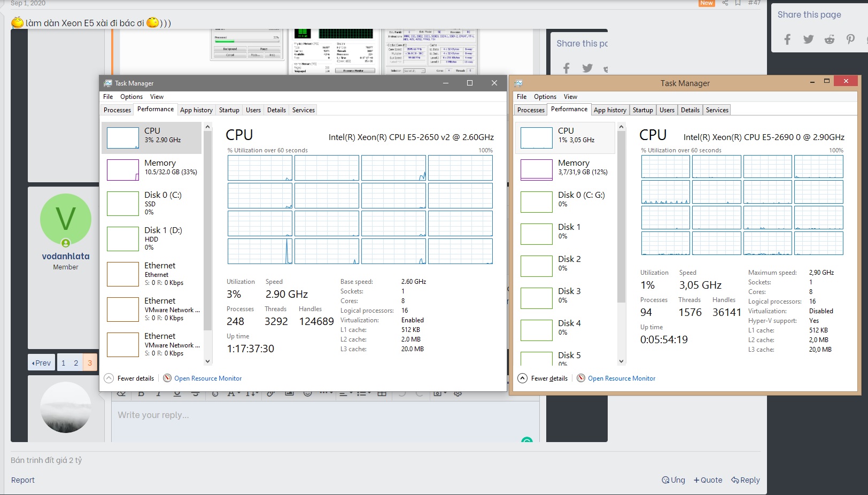Go to Details tab in the E5-2650 window

point(276,110)
